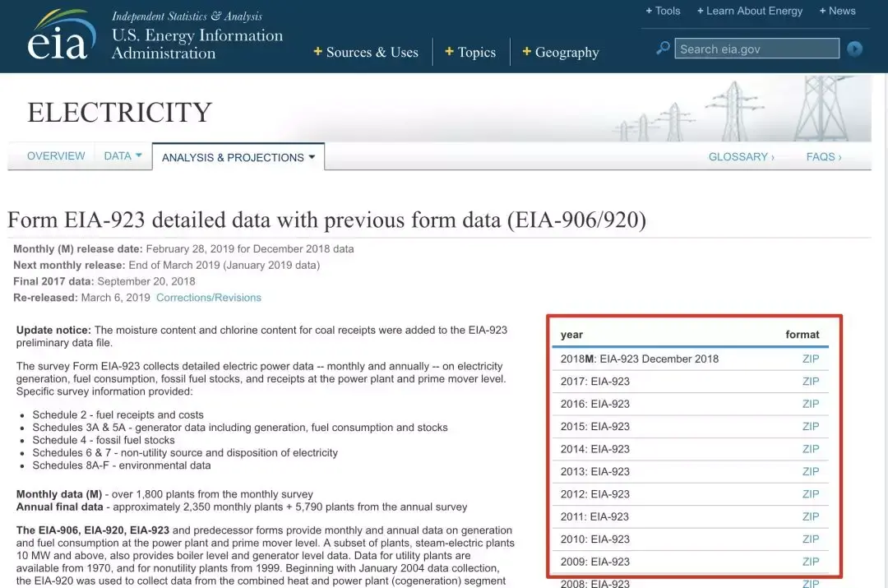Download ZIP for 2018M EIA-923 December 2018
Image resolution: width=888 pixels, height=588 pixels.
(x=811, y=359)
